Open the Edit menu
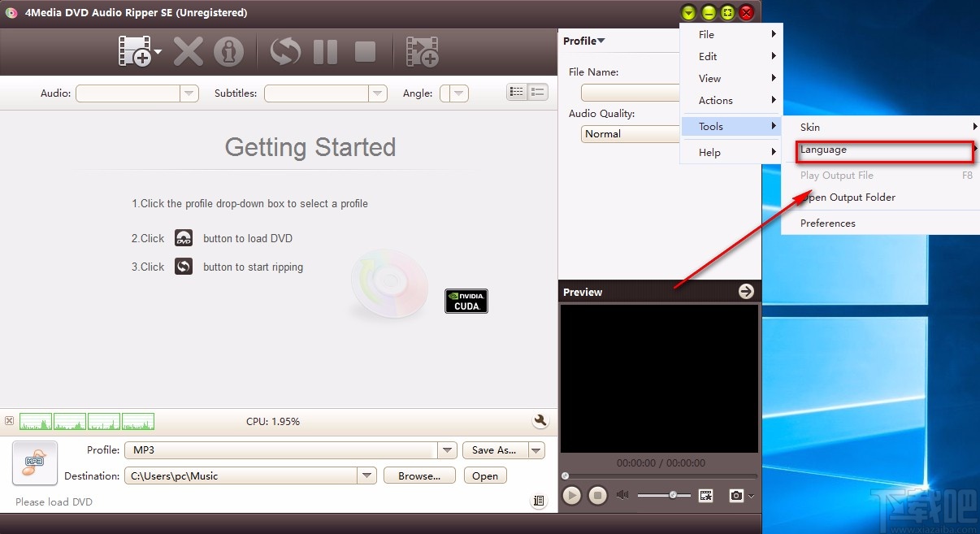This screenshot has width=980, height=534. point(730,56)
